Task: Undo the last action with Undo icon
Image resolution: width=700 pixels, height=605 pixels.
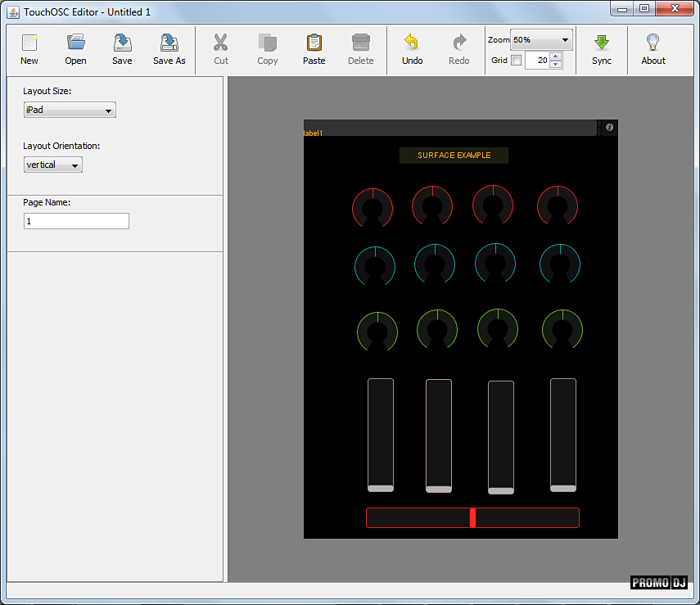Action: coord(412,43)
